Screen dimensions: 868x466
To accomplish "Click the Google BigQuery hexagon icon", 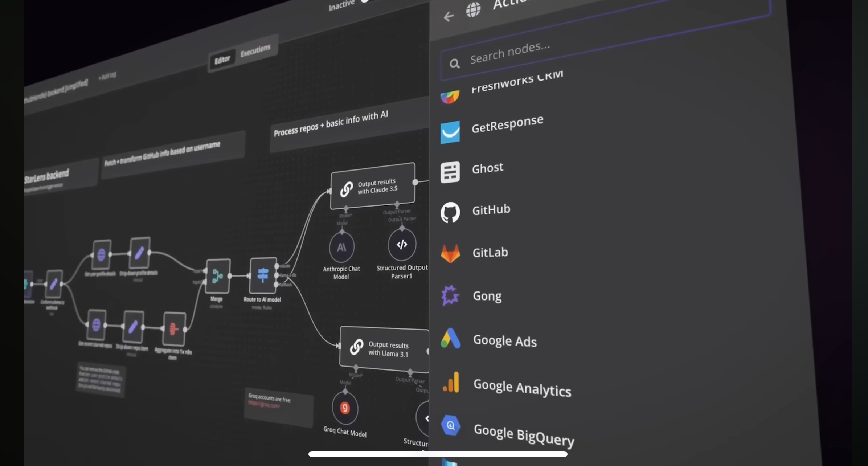I will pos(451,425).
